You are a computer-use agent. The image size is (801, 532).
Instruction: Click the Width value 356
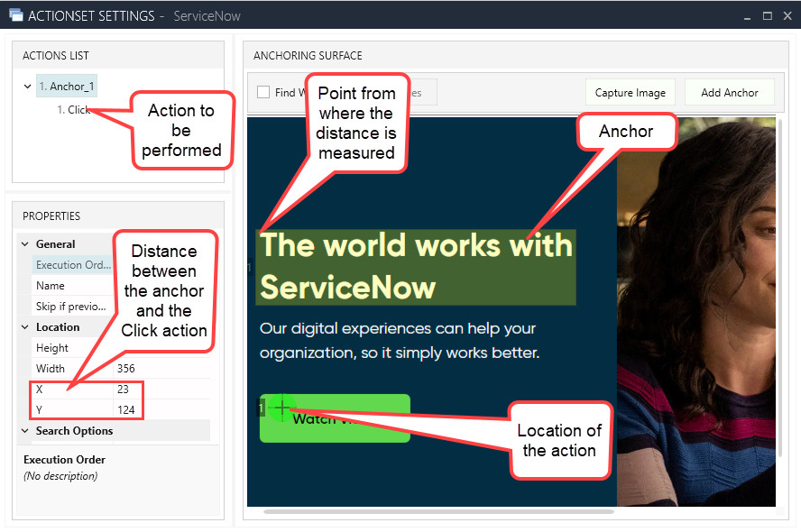pos(125,368)
